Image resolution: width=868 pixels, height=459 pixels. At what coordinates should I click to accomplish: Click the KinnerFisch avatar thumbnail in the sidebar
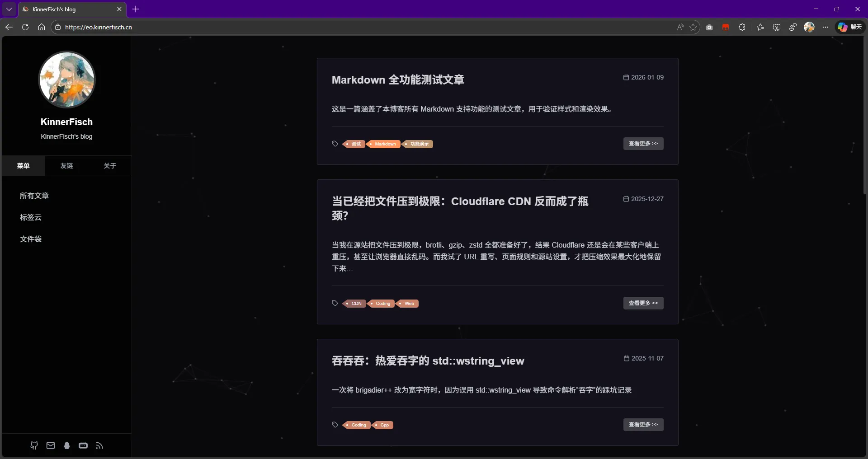tap(66, 80)
